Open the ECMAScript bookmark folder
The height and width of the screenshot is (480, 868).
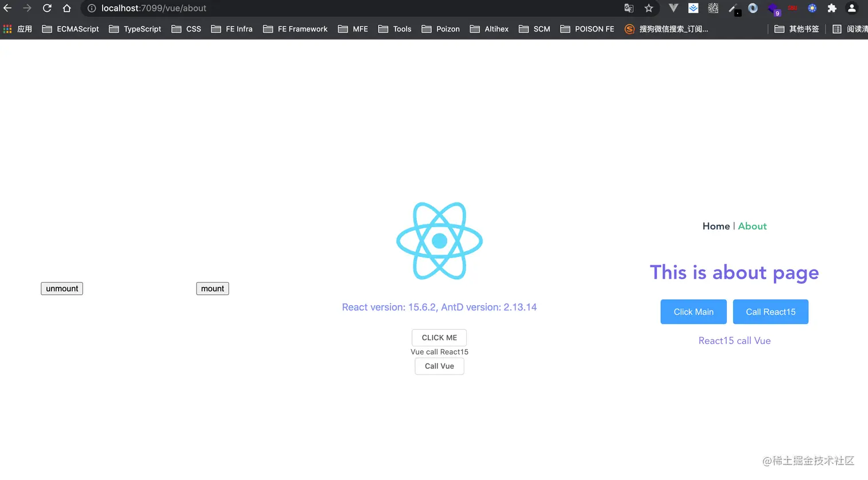[71, 29]
